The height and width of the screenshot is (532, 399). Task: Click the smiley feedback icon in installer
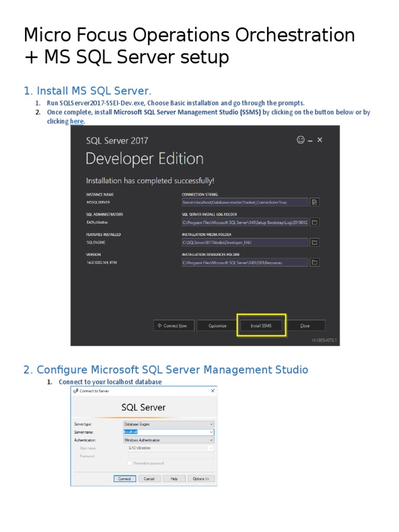pyautogui.click(x=300, y=140)
